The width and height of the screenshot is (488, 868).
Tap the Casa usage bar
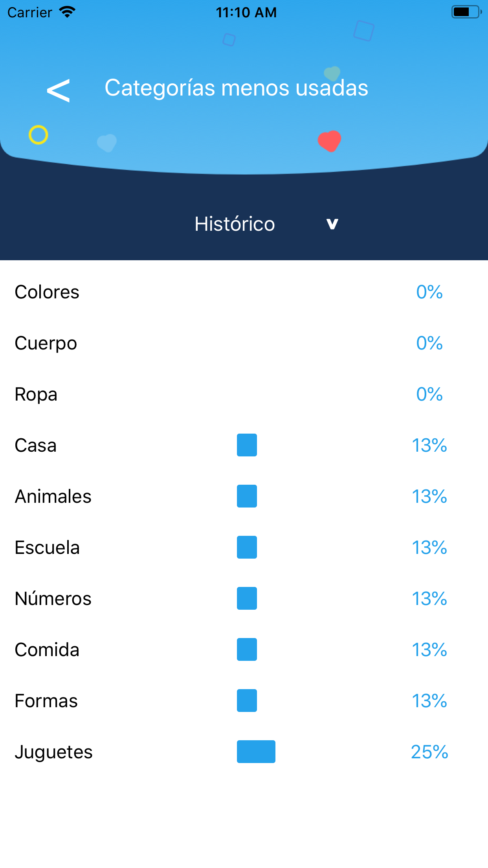point(247,445)
